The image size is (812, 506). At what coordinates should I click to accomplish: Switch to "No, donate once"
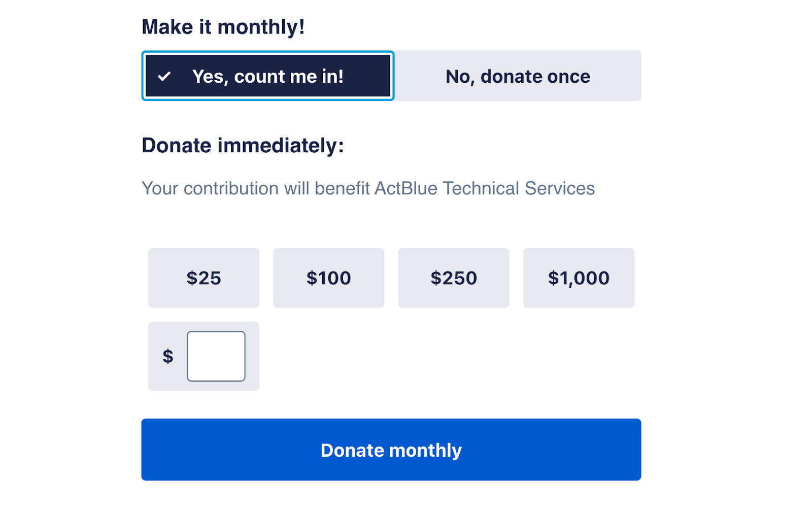tap(518, 76)
